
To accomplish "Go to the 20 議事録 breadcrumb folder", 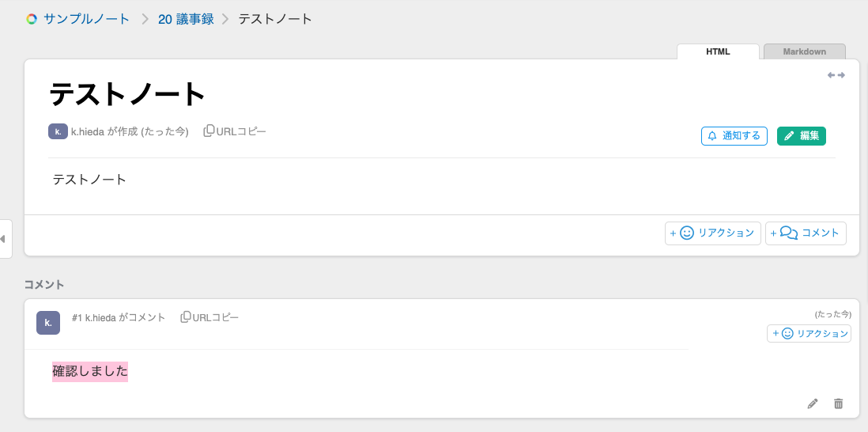I will [x=186, y=19].
